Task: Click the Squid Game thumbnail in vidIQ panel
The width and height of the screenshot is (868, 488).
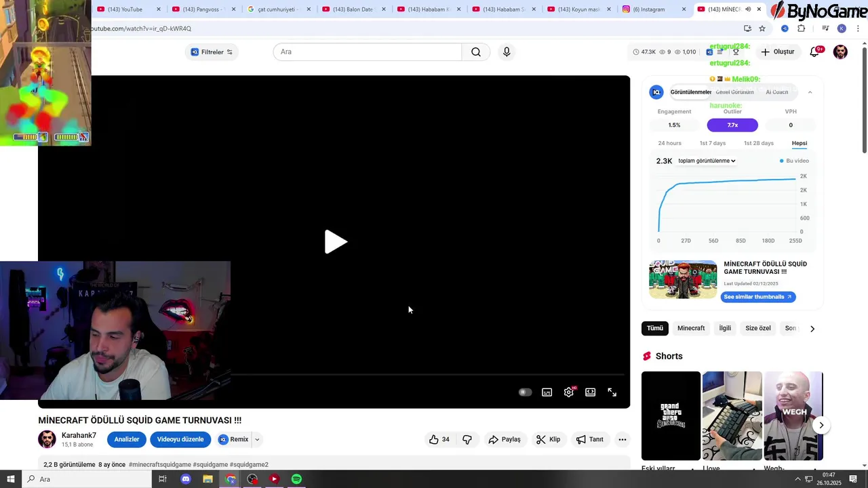Action: click(x=683, y=279)
